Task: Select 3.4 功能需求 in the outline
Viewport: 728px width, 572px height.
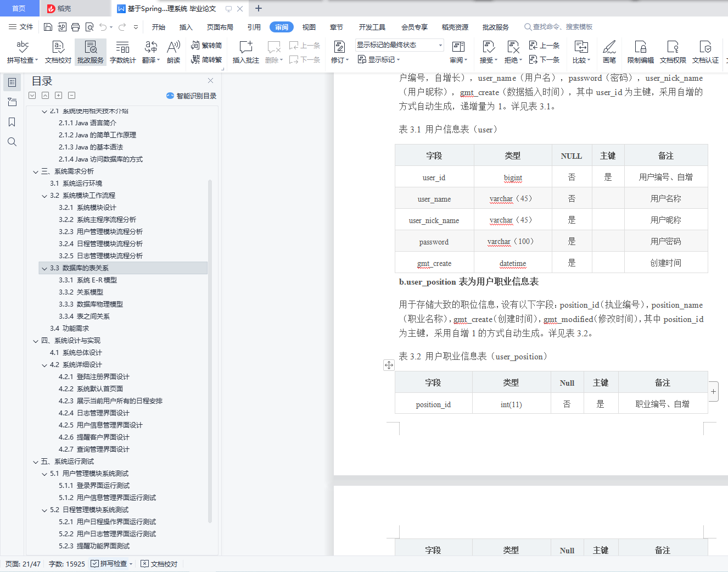Action: (x=69, y=329)
